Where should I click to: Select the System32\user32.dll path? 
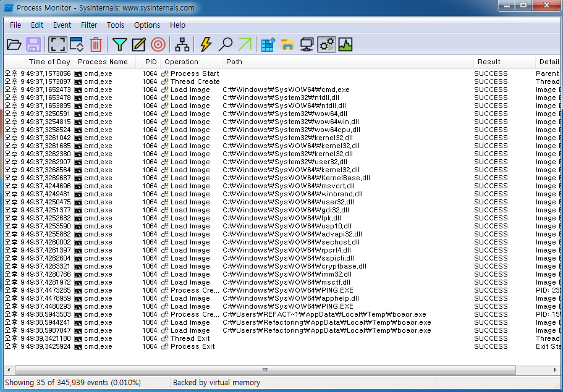[285, 162]
